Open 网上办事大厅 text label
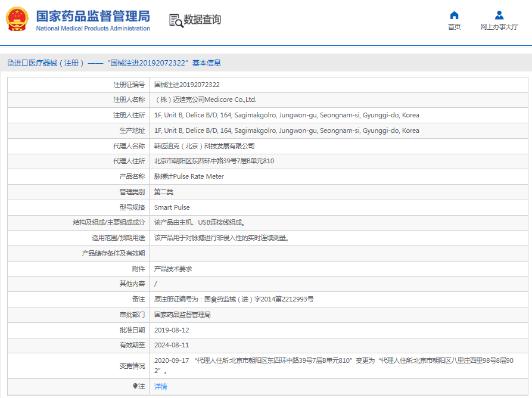This screenshot has height=398, width=532. click(x=499, y=27)
